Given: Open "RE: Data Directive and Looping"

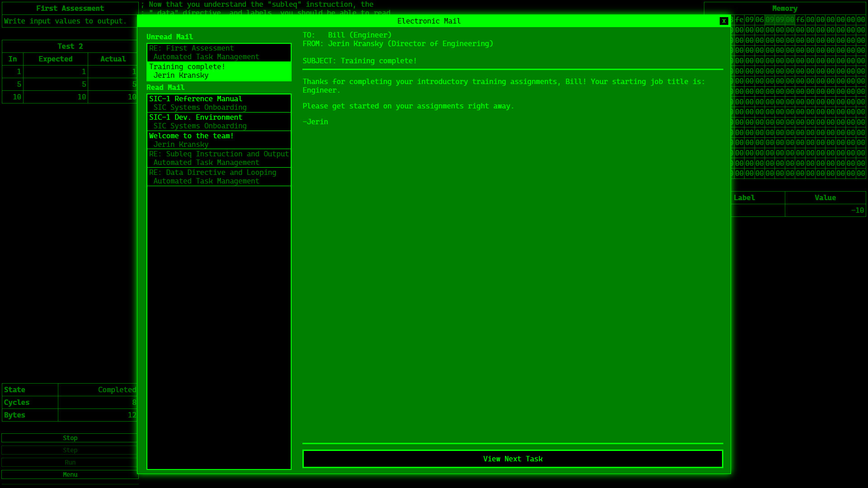Looking at the screenshot, I should (219, 177).
